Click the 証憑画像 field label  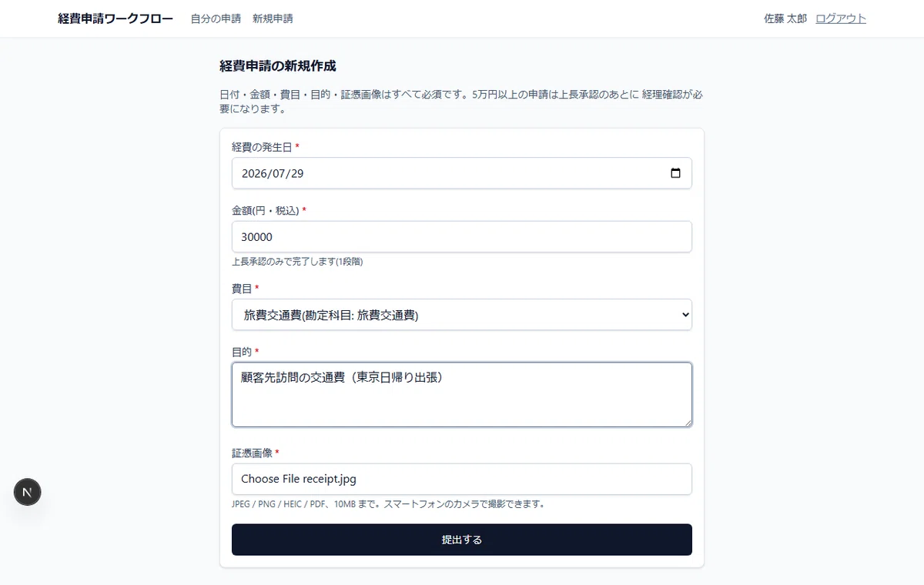(253, 453)
